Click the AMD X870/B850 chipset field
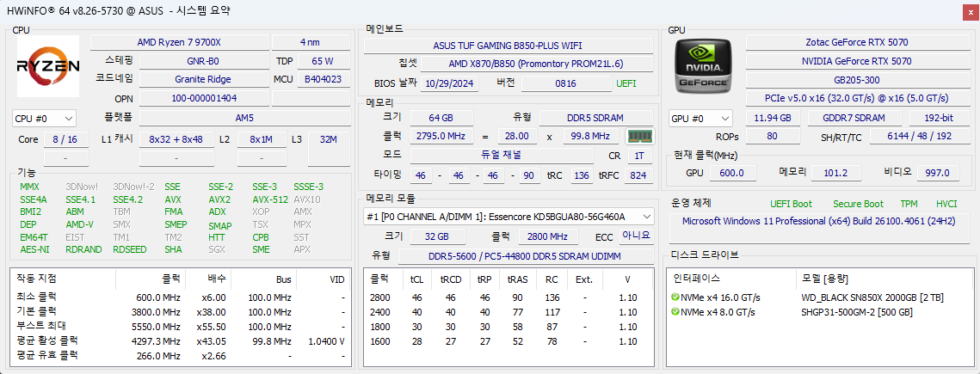The width and height of the screenshot is (980, 374). (536, 64)
